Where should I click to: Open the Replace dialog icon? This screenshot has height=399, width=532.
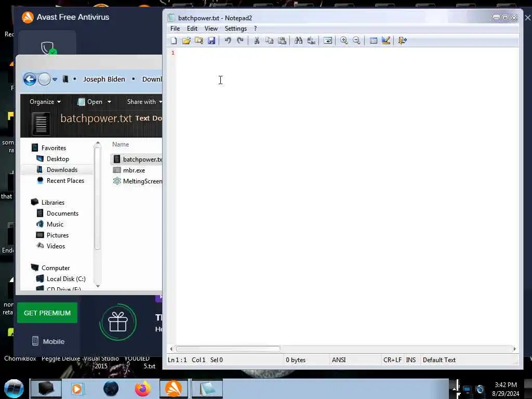pos(311,41)
